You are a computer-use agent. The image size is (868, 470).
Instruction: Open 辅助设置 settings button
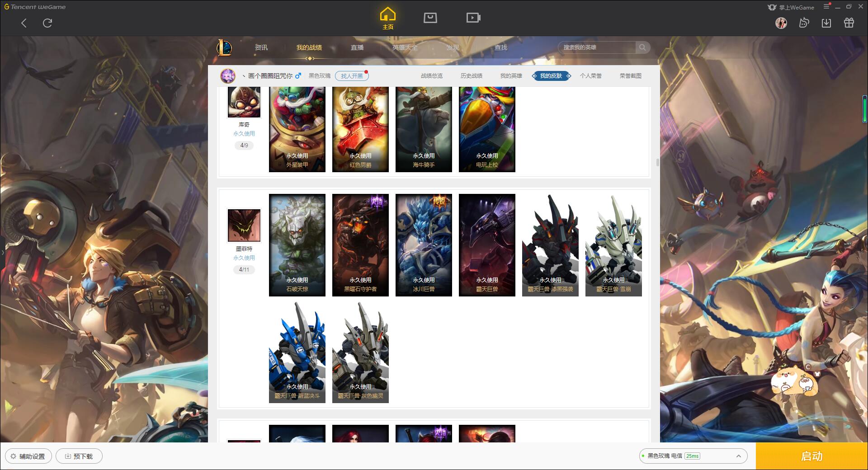point(28,456)
